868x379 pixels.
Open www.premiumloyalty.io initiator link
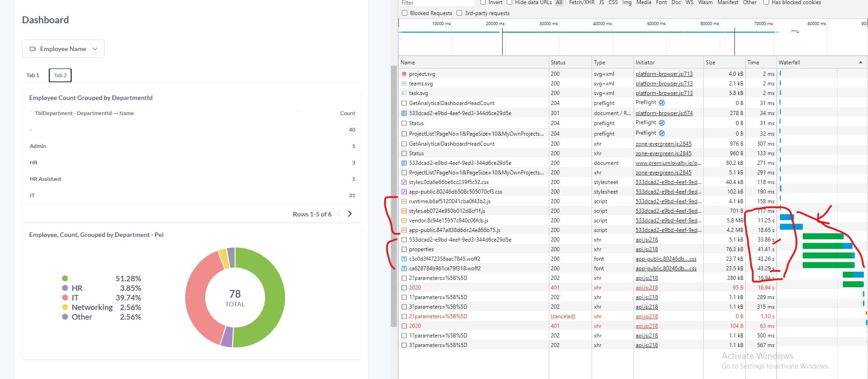(x=668, y=163)
